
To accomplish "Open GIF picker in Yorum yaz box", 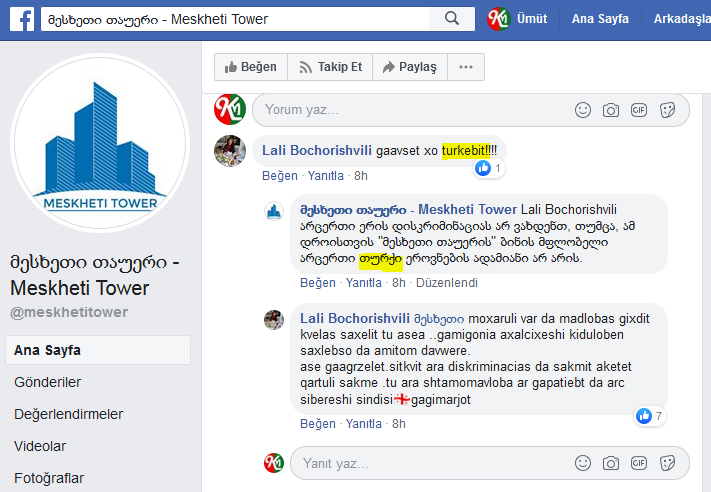I will 639,110.
